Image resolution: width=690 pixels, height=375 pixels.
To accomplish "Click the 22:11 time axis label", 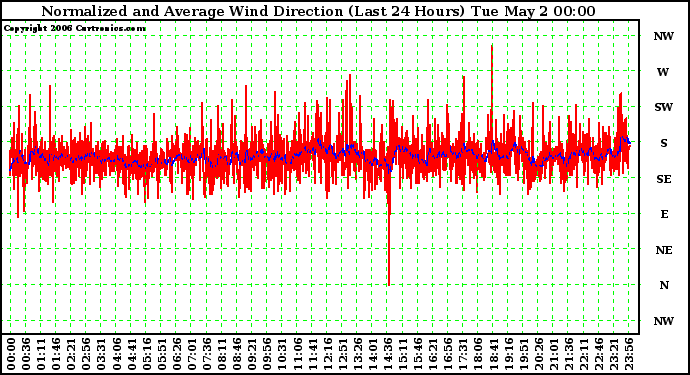I will point(584,354).
